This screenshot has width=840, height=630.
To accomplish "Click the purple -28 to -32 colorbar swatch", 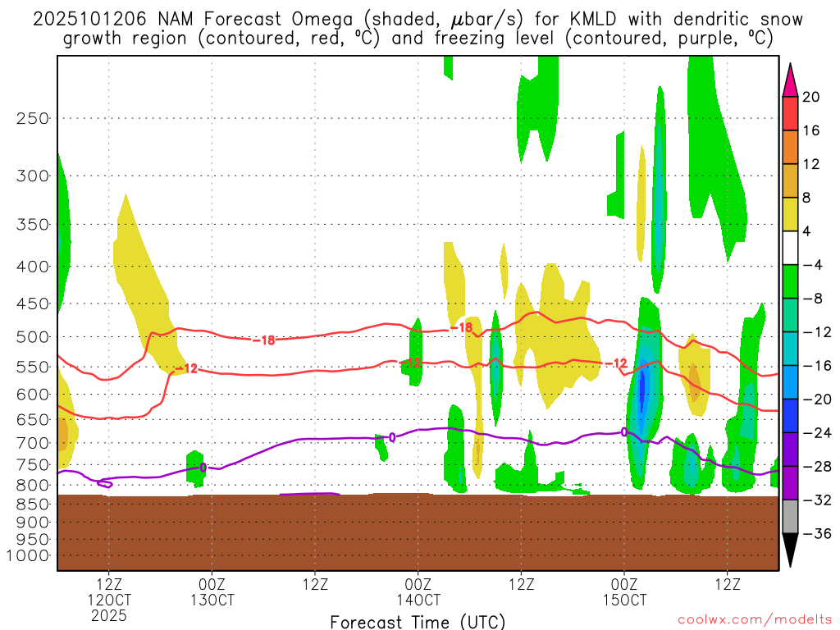I will 790,483.
